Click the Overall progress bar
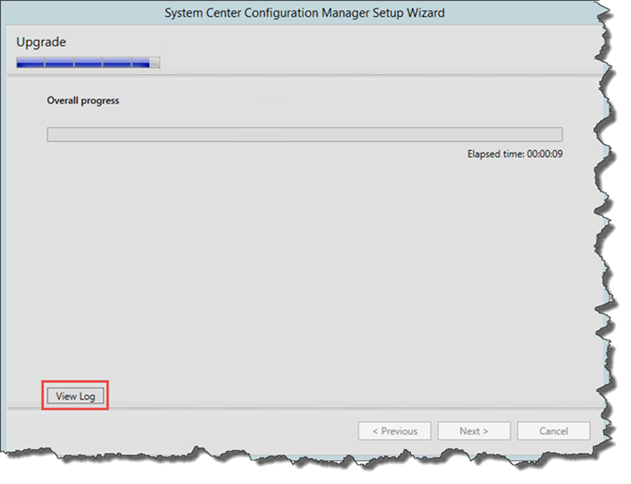 click(x=305, y=134)
